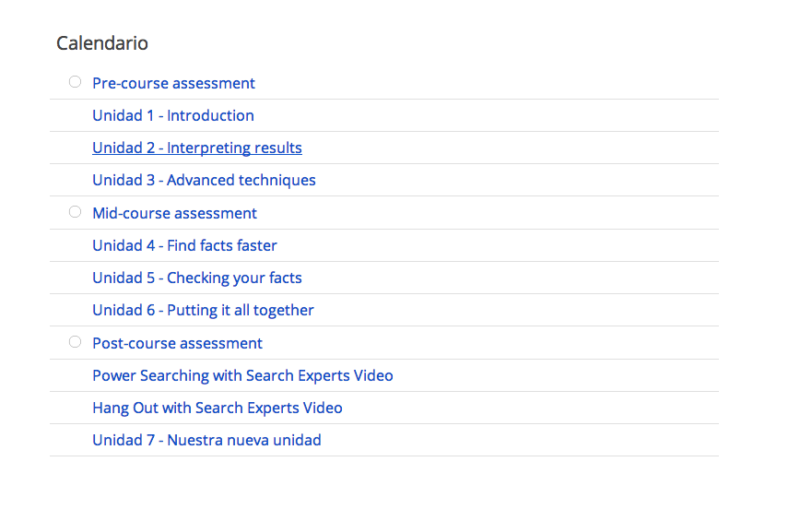
Task: Open Unidad 1 - Introduction
Action: 173,115
